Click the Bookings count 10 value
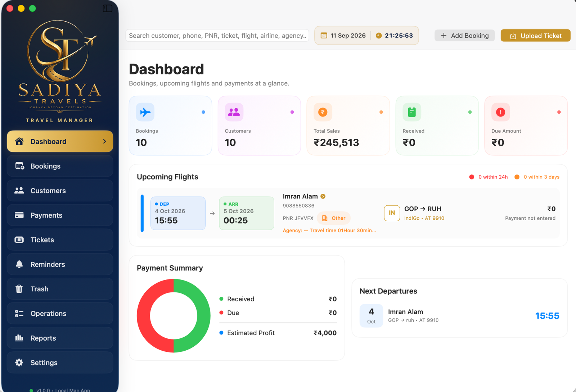Screen dimensions: 576x392 coord(141,143)
